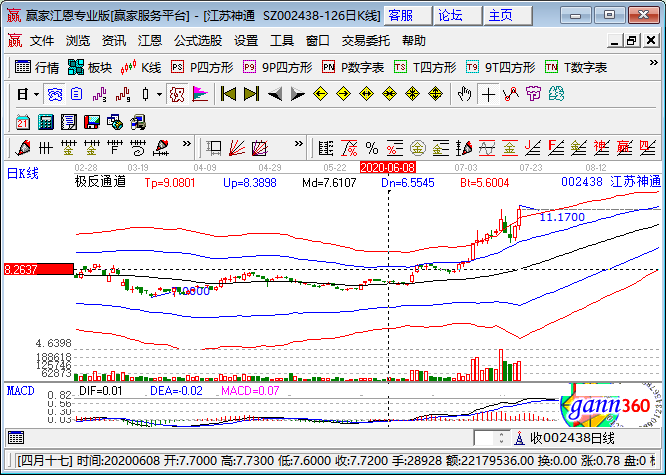Viewport: 666px width, 475px height.
Task: Open the 板块 sector view
Action: (x=90, y=67)
